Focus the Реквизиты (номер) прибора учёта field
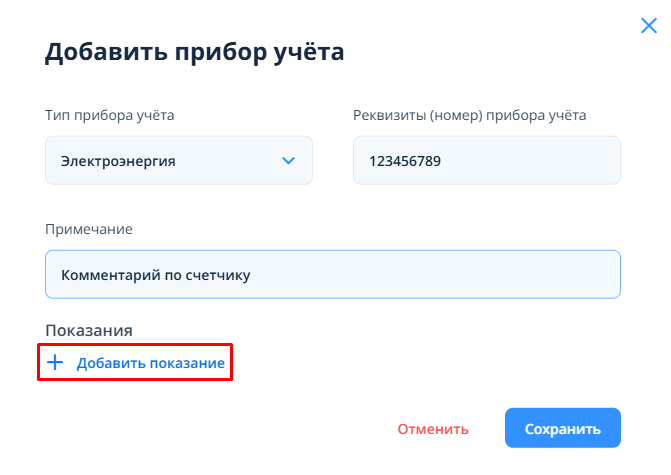The height and width of the screenshot is (475, 671). pyautogui.click(x=486, y=160)
